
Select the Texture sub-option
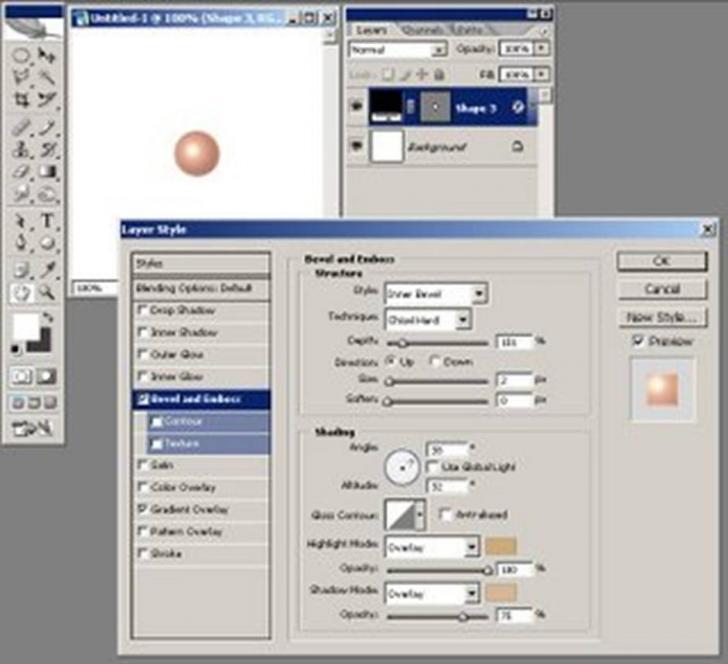click(x=208, y=443)
